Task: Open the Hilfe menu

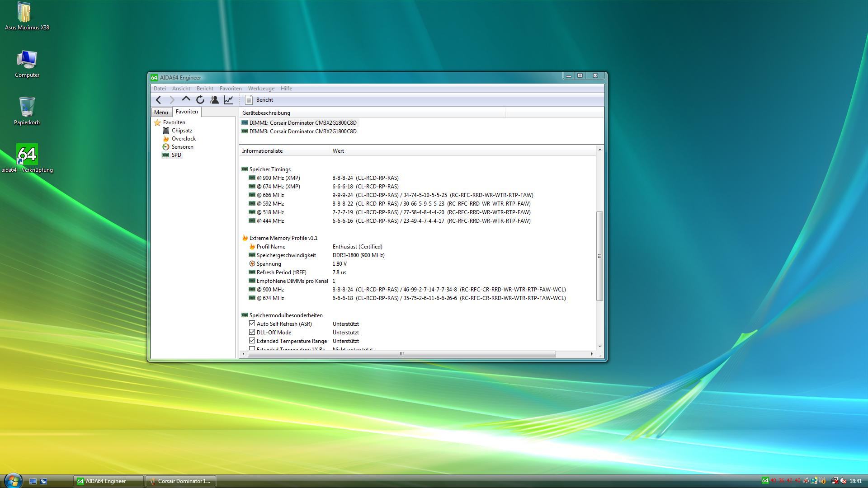Action: [286, 89]
